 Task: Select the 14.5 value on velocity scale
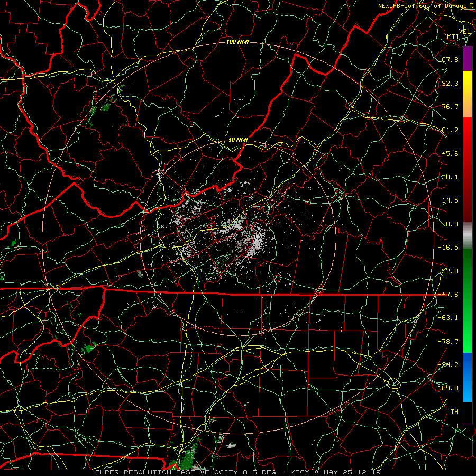450,200
